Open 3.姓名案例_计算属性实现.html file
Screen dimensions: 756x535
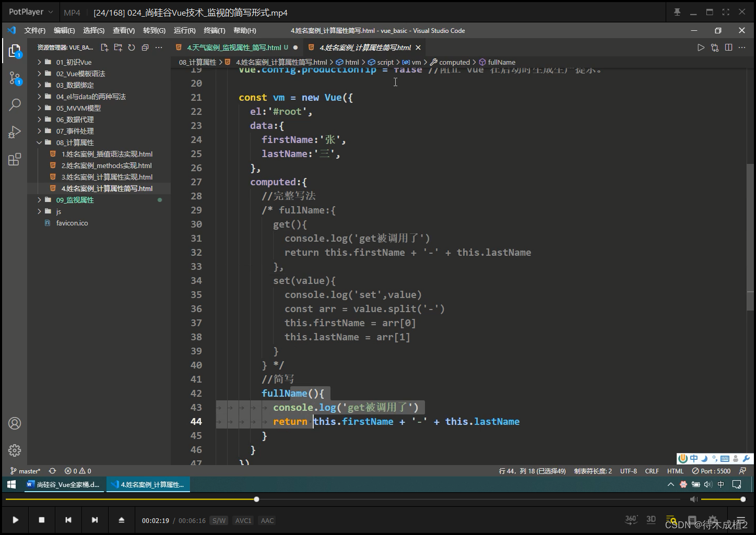[x=107, y=177]
